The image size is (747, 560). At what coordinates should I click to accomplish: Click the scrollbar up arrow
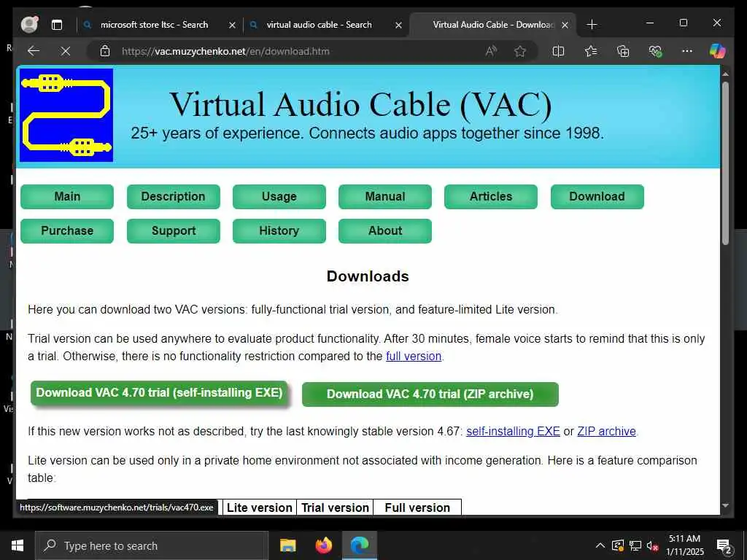tap(725, 74)
